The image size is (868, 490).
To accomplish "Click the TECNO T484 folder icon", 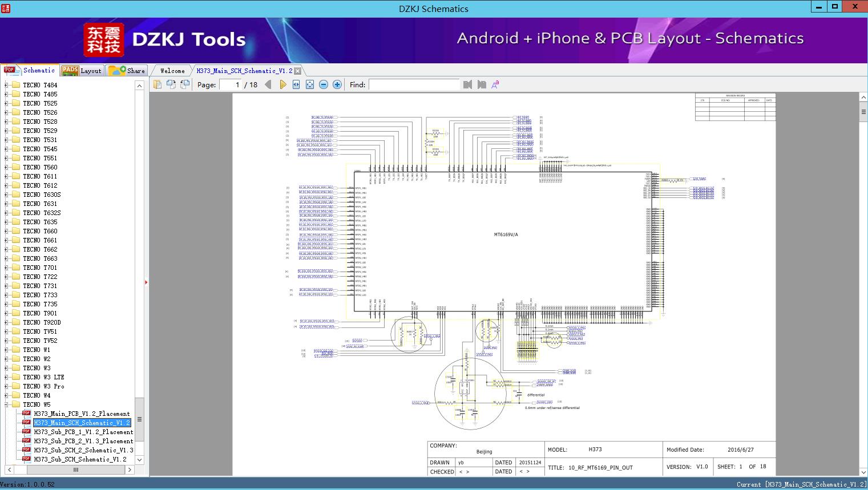I will pos(16,85).
